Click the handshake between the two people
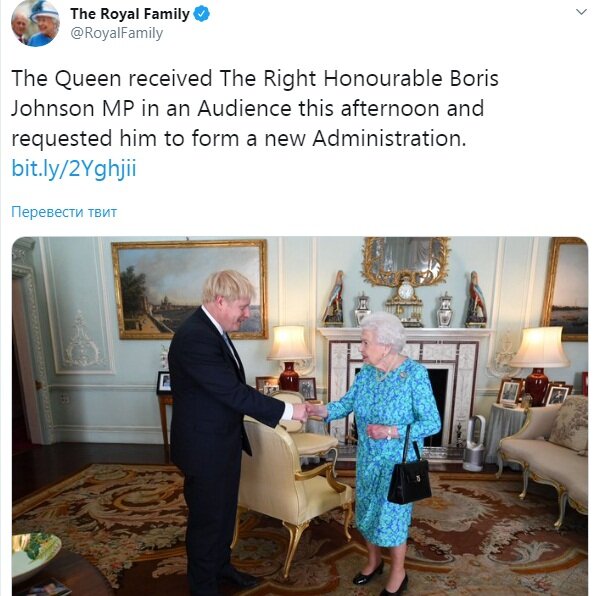597x596 pixels. click(309, 412)
